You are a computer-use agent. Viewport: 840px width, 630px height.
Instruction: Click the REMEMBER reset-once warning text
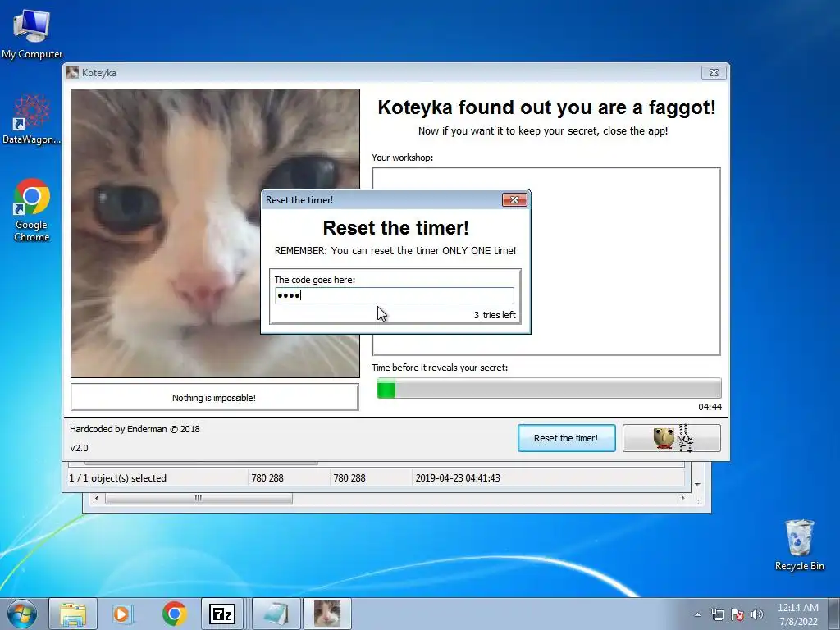395,251
